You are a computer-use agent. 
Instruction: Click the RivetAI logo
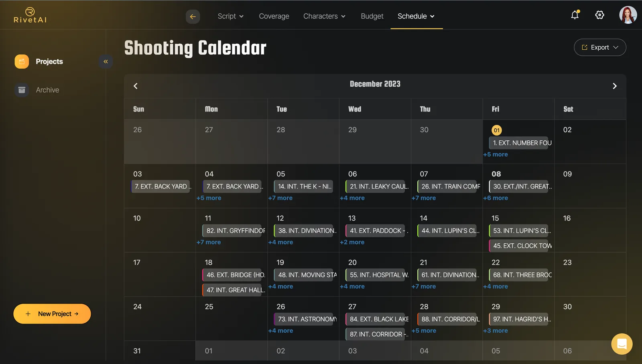pyautogui.click(x=30, y=15)
